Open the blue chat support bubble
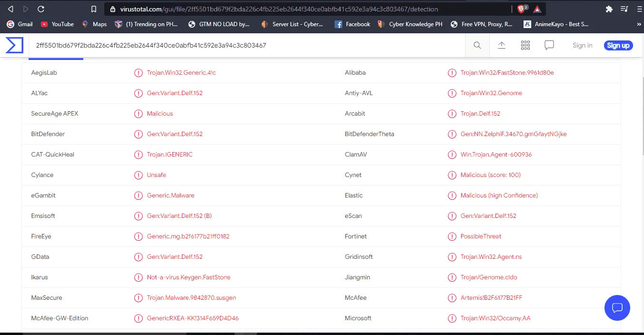 [x=617, y=307]
